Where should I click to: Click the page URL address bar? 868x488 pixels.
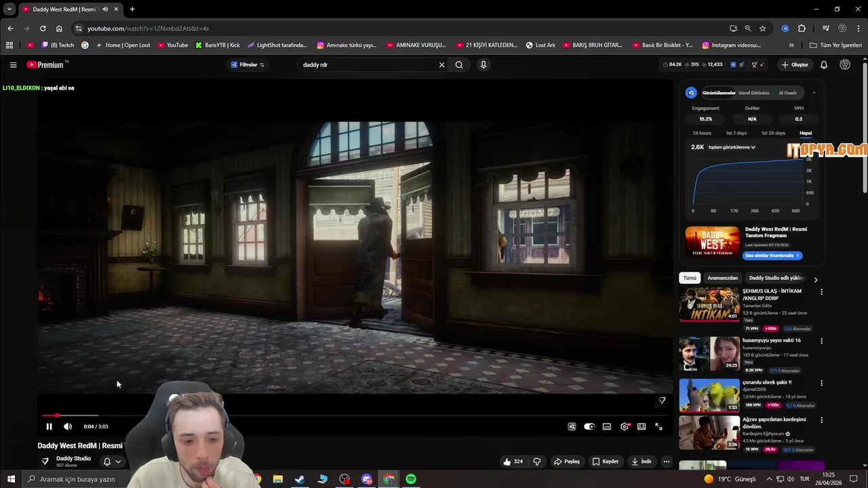pos(400,28)
